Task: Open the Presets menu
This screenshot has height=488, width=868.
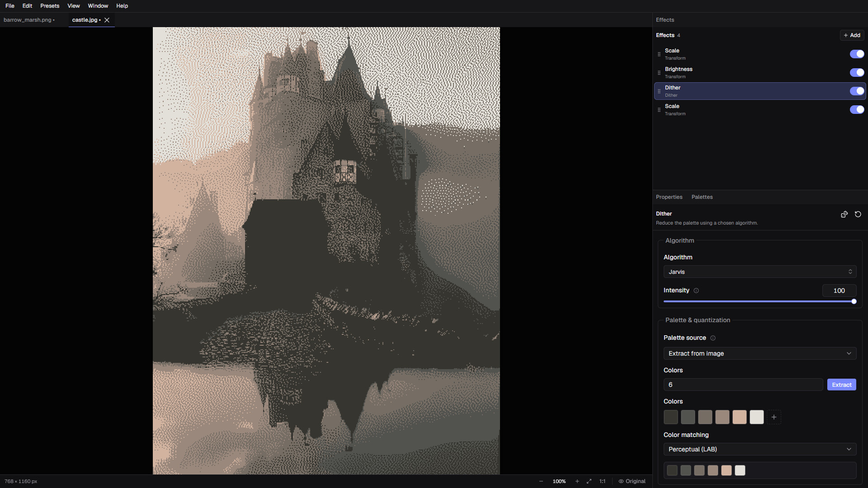Action: click(x=50, y=6)
